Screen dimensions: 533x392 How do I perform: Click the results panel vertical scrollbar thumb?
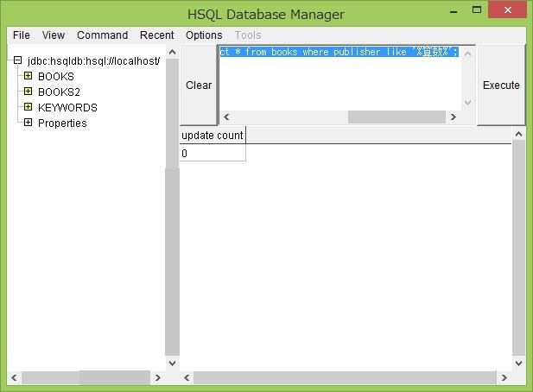click(518, 249)
